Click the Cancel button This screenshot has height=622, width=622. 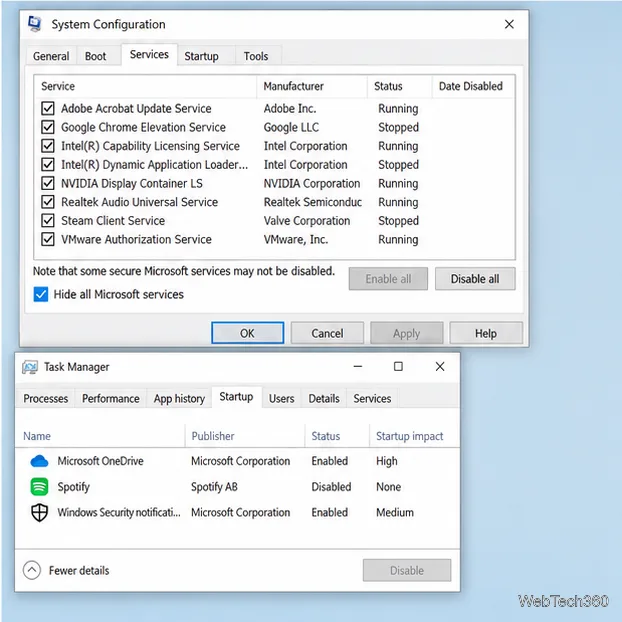(327, 333)
